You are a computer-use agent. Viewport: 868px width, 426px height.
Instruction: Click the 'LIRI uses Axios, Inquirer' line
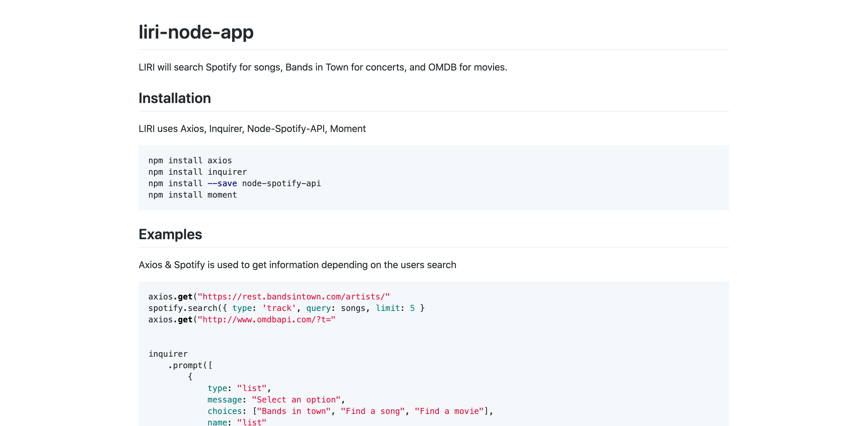point(252,129)
